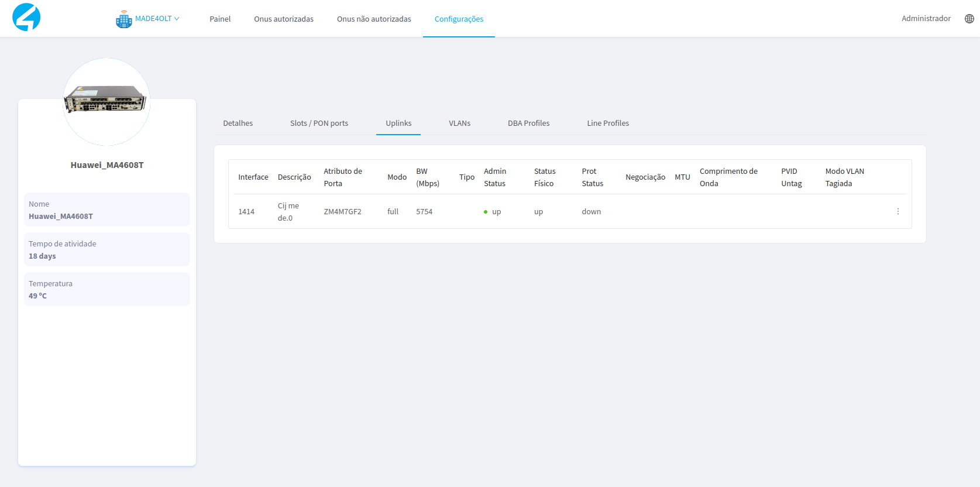Open the Administrador user menu
This screenshot has height=487, width=980.
(x=926, y=19)
